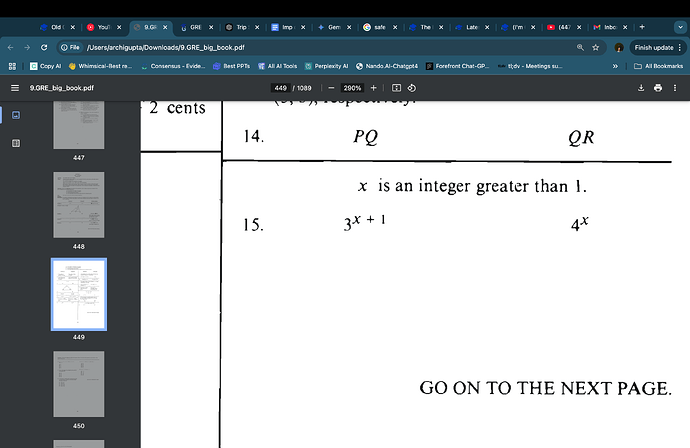Close the Trip tab
This screenshot has width=690, height=448.
[x=257, y=27]
